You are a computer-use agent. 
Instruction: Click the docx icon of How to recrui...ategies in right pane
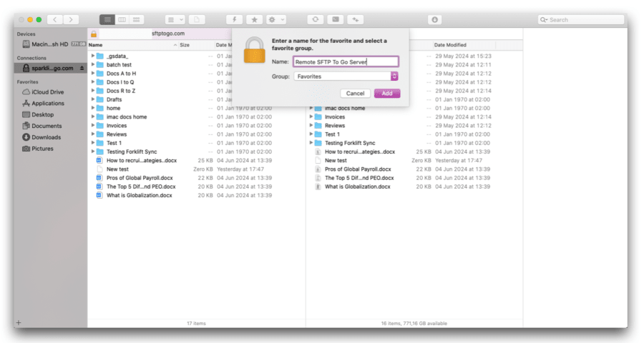318,151
